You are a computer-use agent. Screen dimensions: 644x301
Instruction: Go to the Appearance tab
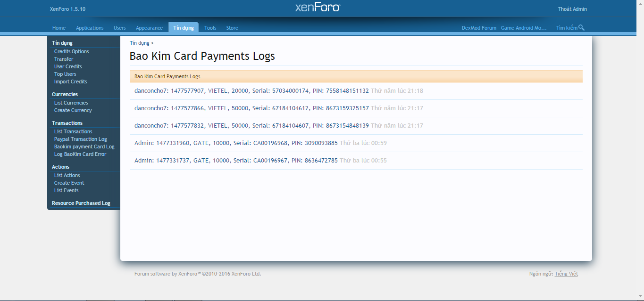coord(149,28)
